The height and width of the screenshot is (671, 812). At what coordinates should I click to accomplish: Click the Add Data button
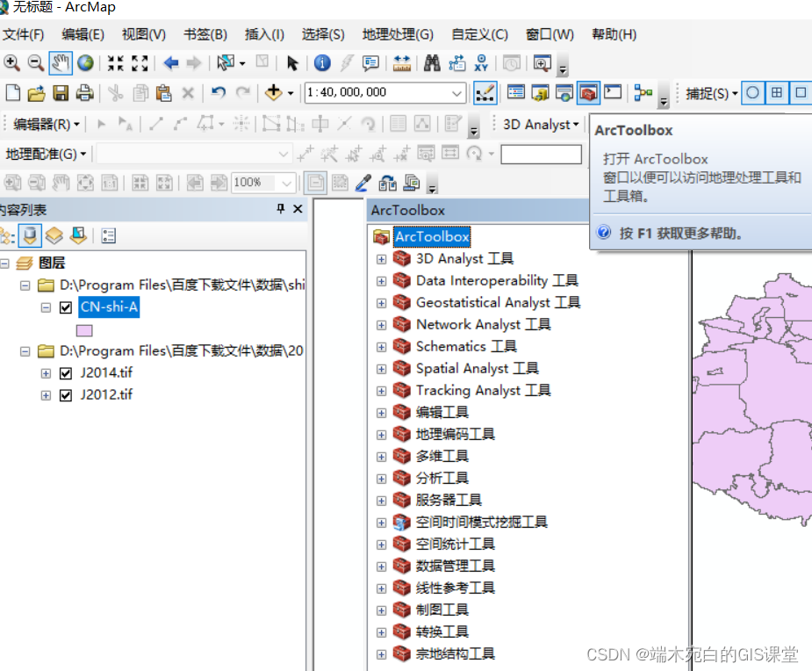[273, 93]
